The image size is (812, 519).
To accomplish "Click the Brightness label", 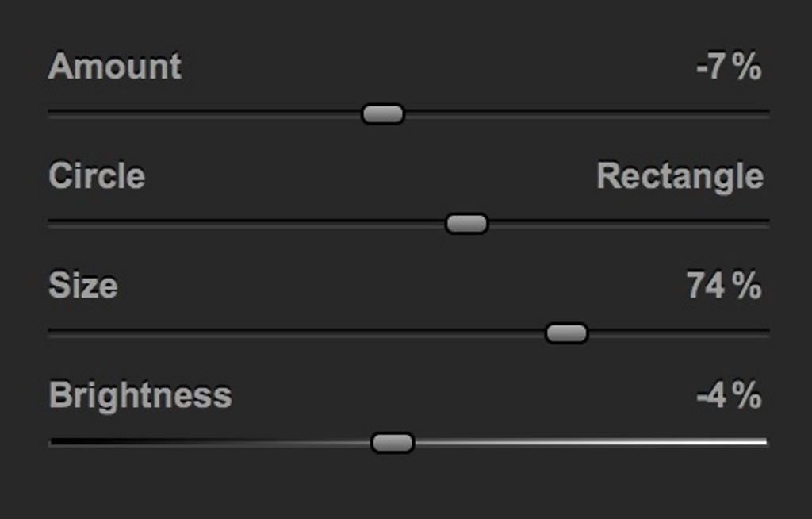I will pos(140,395).
